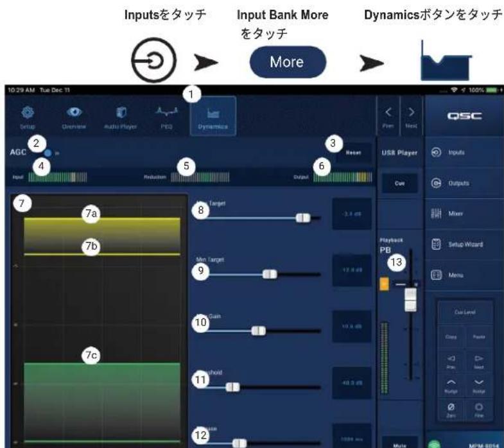Click the PB playback fader knob
Viewport: 504px width, 448px height.
410,300
